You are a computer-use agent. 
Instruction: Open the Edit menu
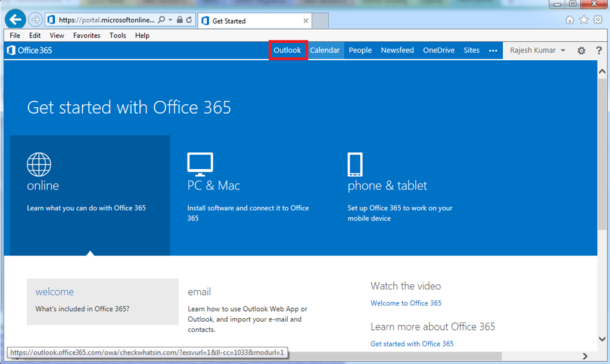point(35,35)
